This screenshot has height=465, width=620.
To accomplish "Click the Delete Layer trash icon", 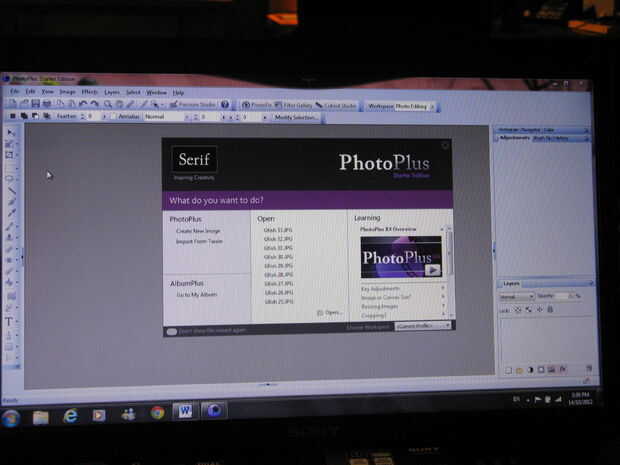I will pyautogui.click(x=589, y=368).
